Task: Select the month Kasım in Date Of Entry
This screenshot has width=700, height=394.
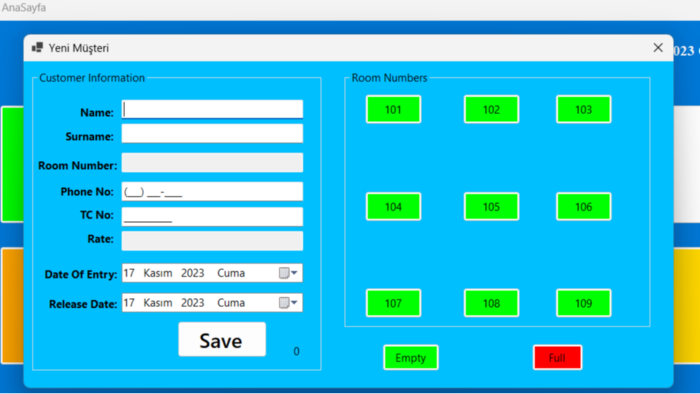Action: tap(158, 273)
